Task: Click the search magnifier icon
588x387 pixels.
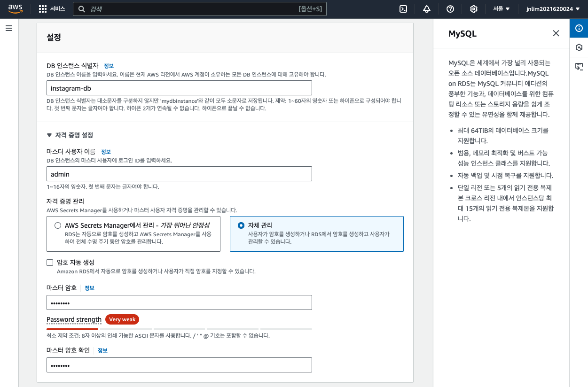Action: (x=82, y=9)
